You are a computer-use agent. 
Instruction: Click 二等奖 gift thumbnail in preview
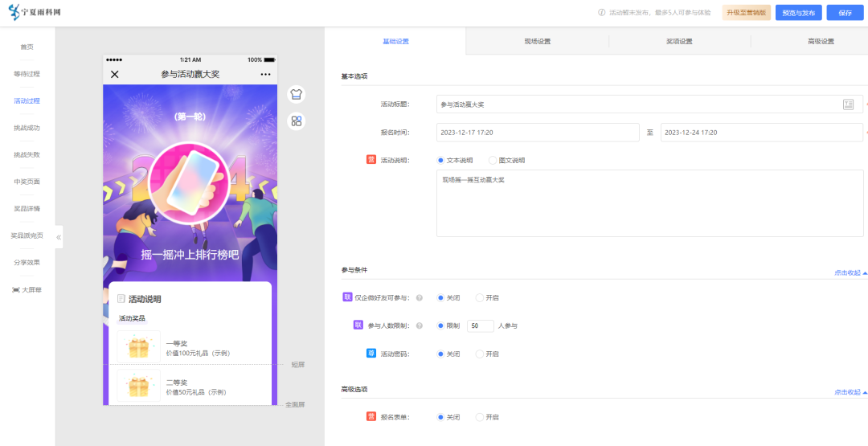(138, 386)
